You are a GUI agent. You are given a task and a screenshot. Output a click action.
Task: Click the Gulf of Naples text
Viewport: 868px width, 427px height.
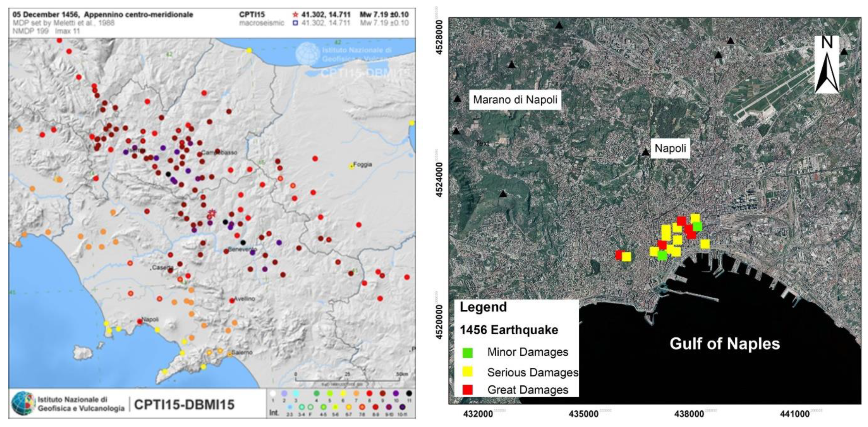pos(724,344)
